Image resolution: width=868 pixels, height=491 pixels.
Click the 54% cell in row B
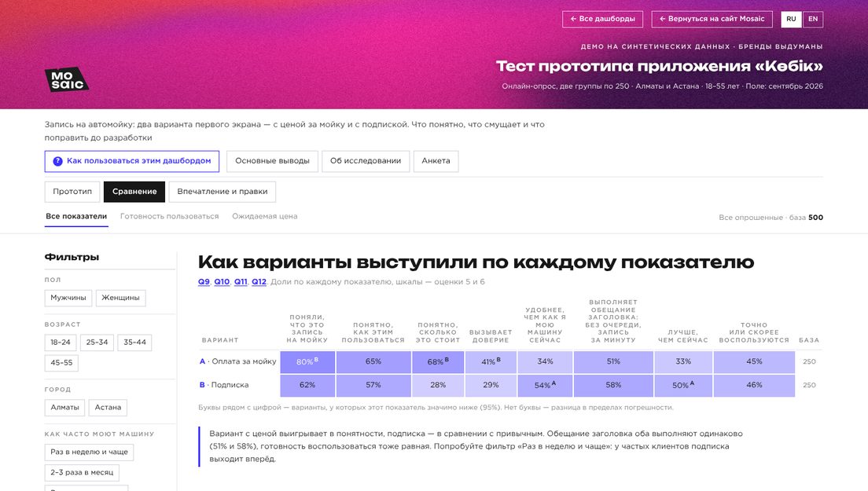tap(545, 386)
